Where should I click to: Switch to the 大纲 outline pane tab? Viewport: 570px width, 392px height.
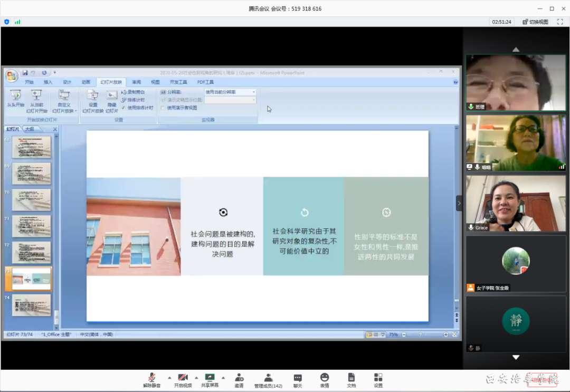30,129
